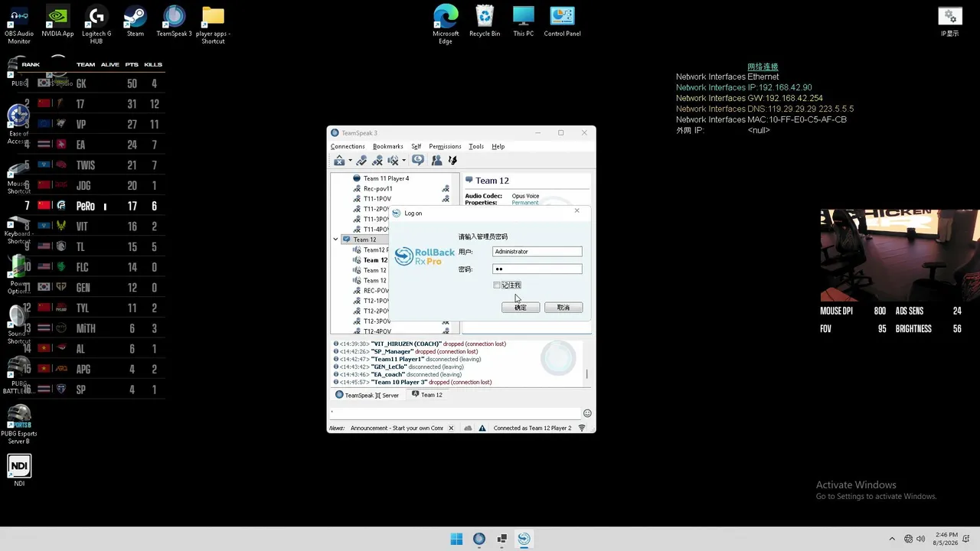Image resolution: width=980 pixels, height=551 pixels.
Task: Open the Bookmarks menu
Action: pyautogui.click(x=388, y=146)
